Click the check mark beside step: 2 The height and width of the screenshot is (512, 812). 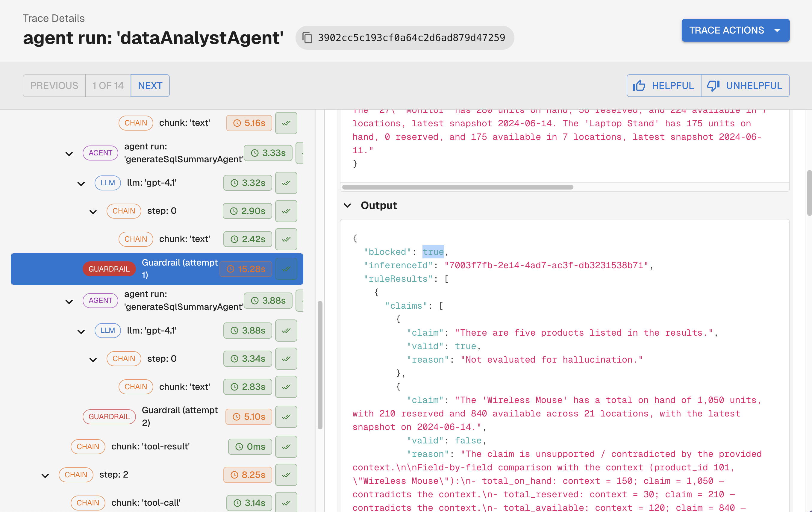286,475
